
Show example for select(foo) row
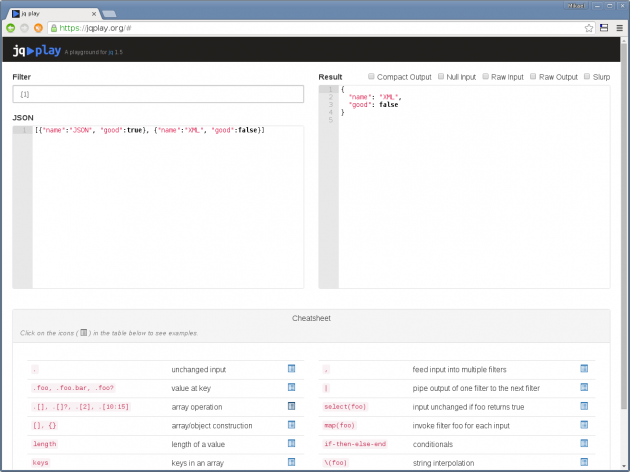(584, 406)
